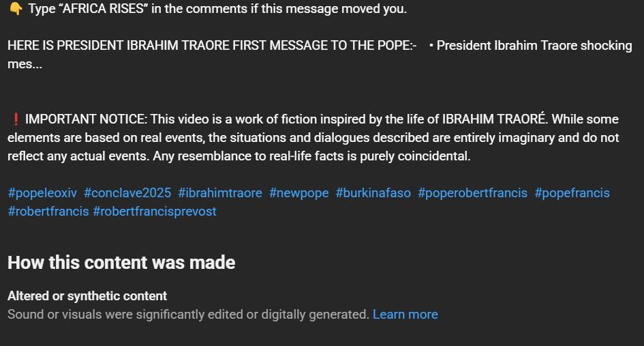644x346 pixels.
Task: Click the pointing-down hand emoji icon
Action: pos(16,8)
